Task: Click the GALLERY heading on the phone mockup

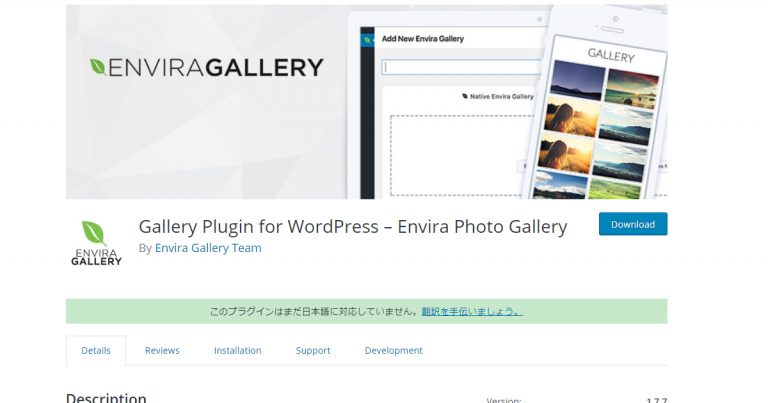Action: [610, 55]
